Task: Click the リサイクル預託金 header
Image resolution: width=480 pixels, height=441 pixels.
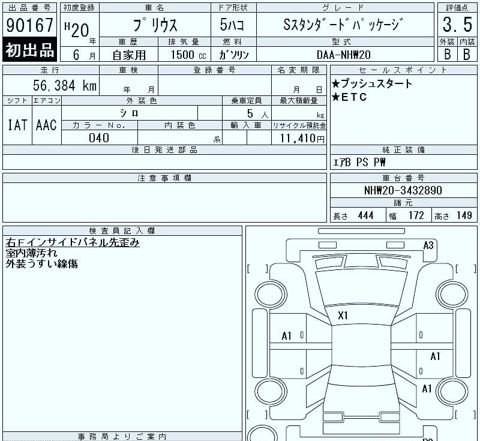Action: [299, 126]
